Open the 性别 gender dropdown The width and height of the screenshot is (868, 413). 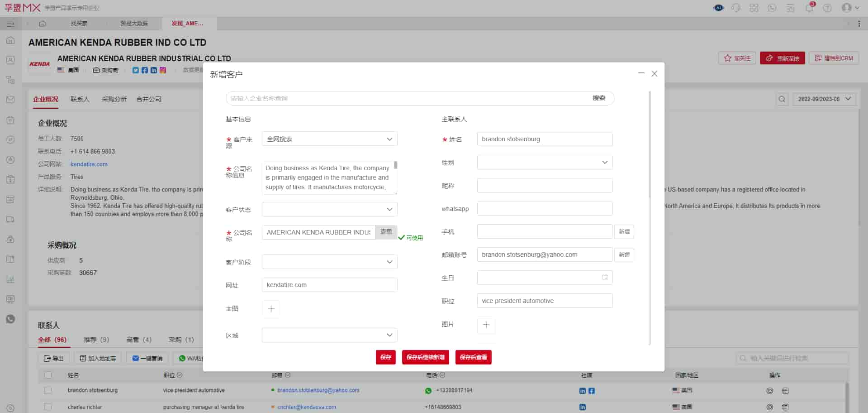(545, 163)
